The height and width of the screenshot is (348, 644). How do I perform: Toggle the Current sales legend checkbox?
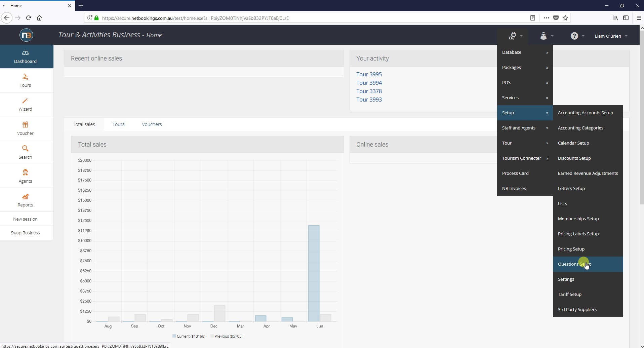coord(174,336)
